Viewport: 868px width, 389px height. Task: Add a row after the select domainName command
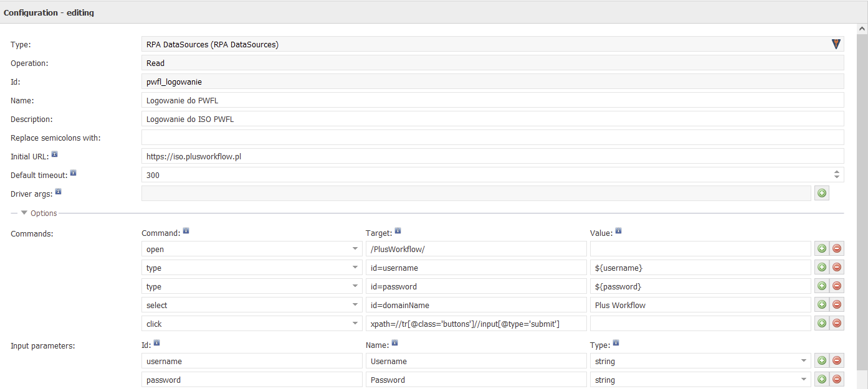pyautogui.click(x=822, y=305)
